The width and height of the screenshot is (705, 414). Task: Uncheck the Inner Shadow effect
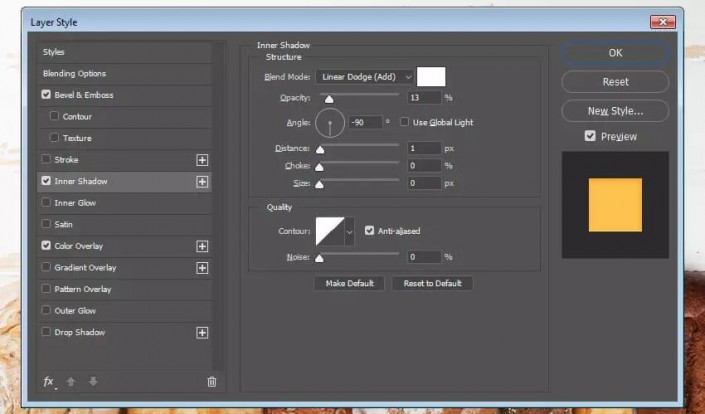(x=46, y=181)
